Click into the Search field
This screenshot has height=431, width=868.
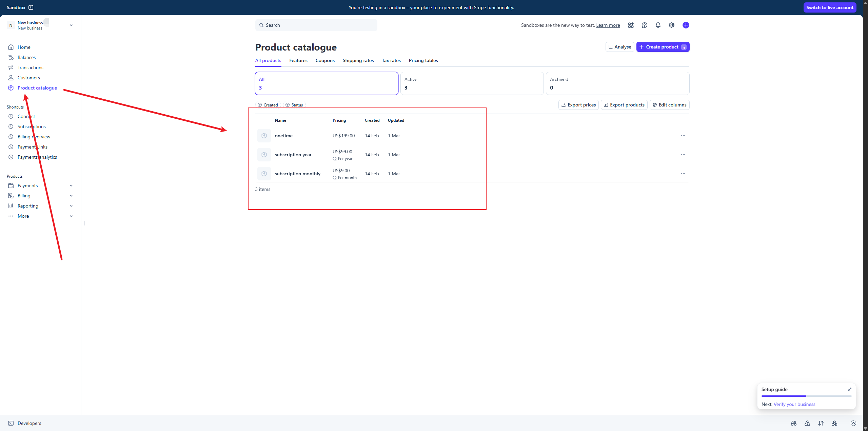[316, 25]
